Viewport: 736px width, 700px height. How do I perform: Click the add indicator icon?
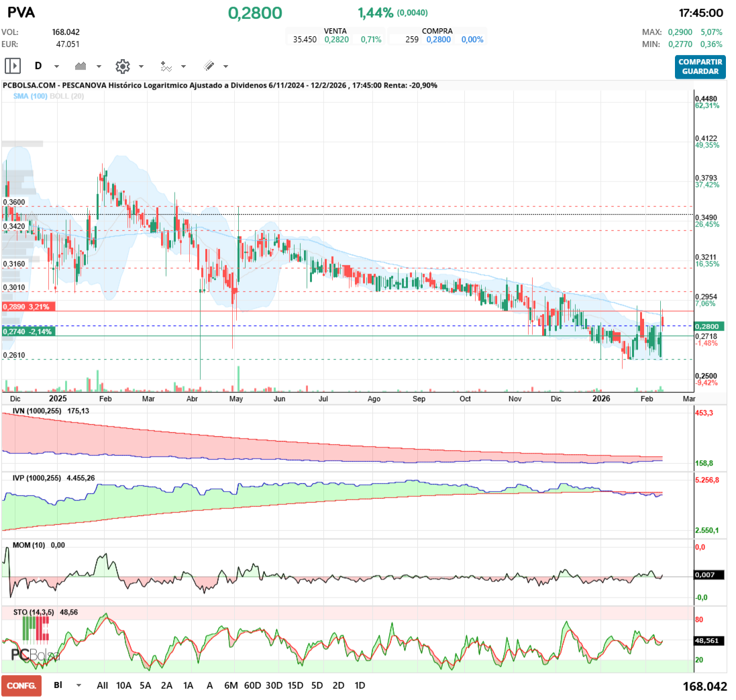(x=166, y=66)
